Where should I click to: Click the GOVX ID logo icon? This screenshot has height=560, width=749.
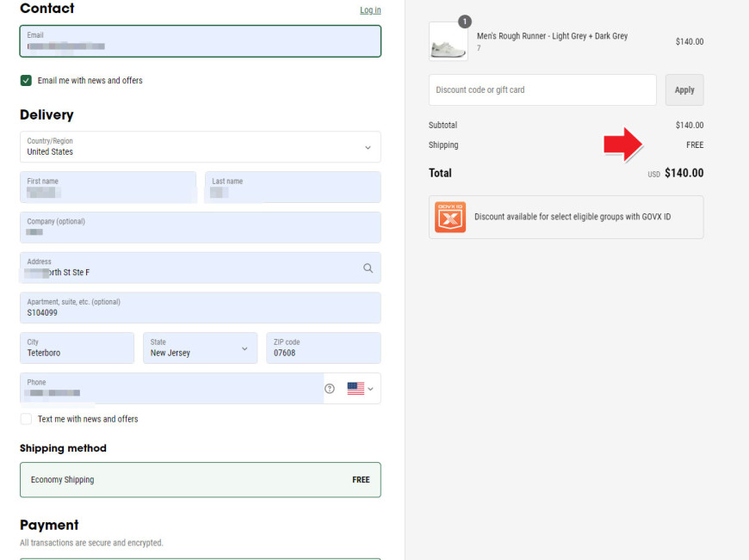[x=450, y=217]
